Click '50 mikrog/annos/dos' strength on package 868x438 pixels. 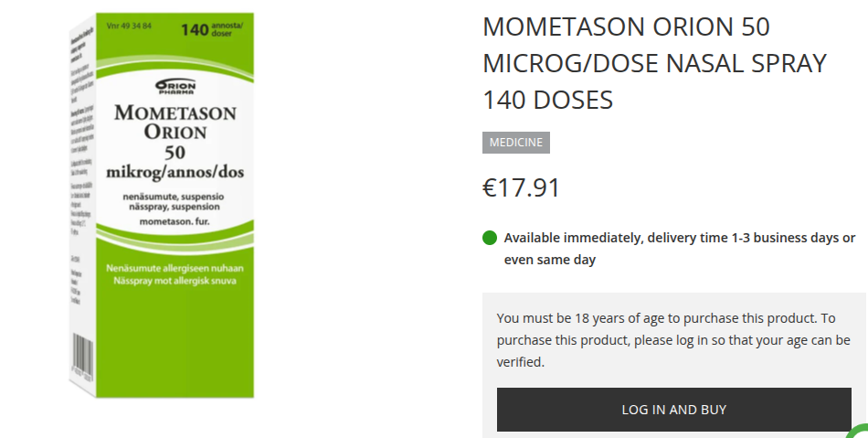pos(175,162)
